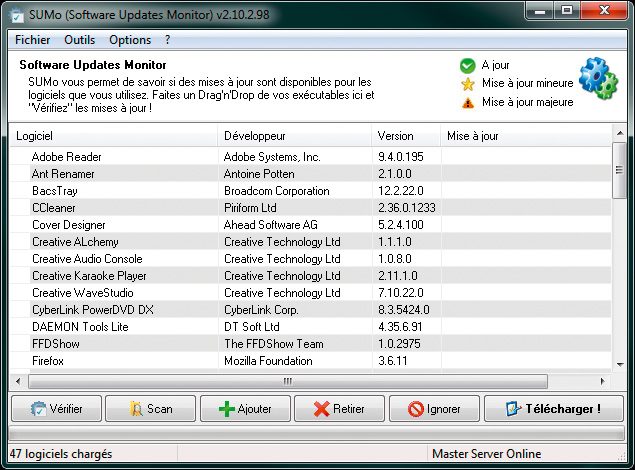Open the ? help menu
This screenshot has height=470, width=635.
pos(168,40)
